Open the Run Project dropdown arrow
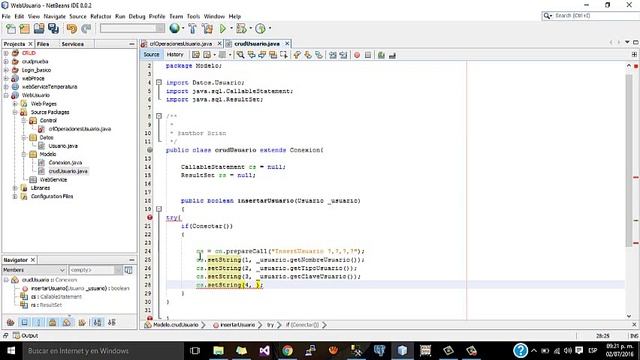 coord(231,29)
